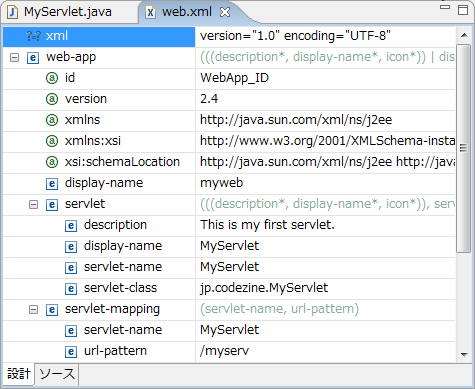Screen dimensions: 475x389
Task: Click the MyServlet value of servlet-mapping's servlet-name
Action: click(x=229, y=330)
